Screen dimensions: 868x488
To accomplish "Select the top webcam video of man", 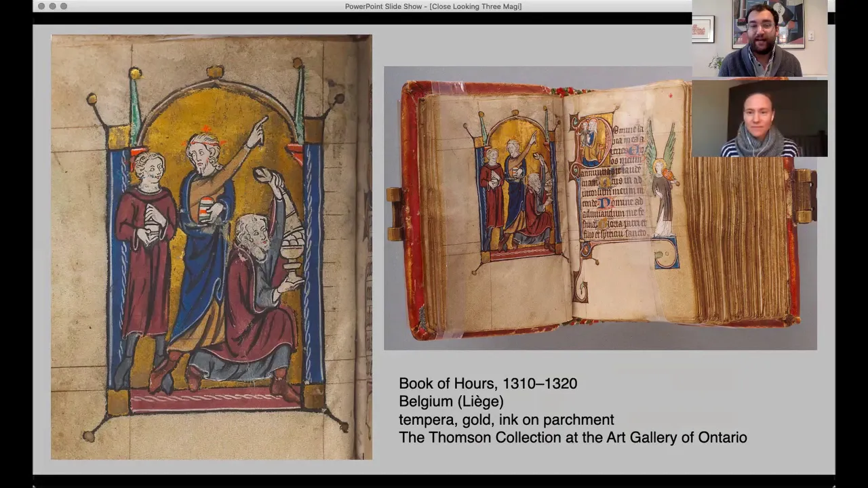I will click(x=759, y=38).
